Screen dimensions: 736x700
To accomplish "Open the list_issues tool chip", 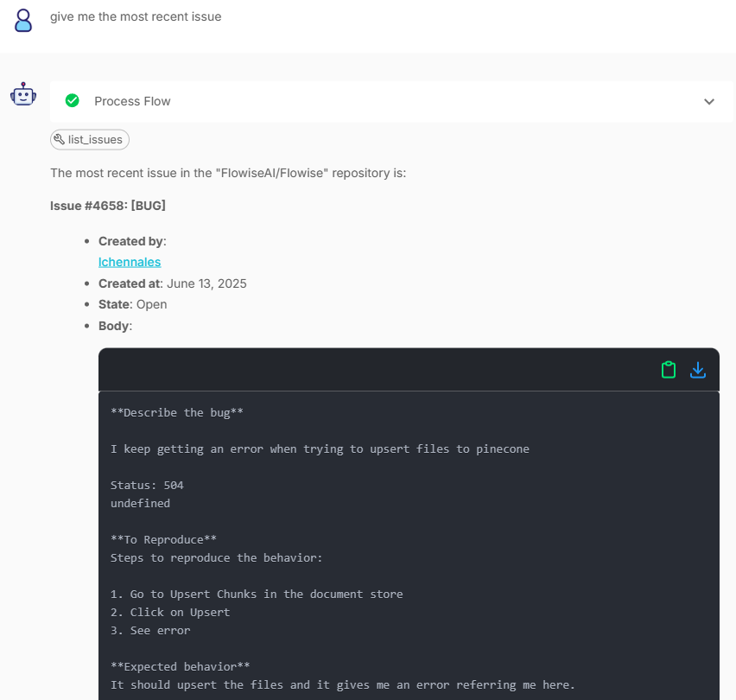I will tap(90, 139).
